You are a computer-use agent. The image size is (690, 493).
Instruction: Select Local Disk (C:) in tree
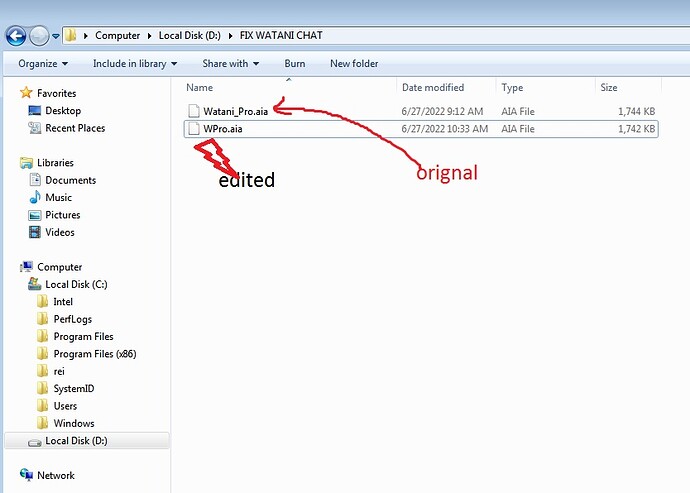[x=76, y=284]
